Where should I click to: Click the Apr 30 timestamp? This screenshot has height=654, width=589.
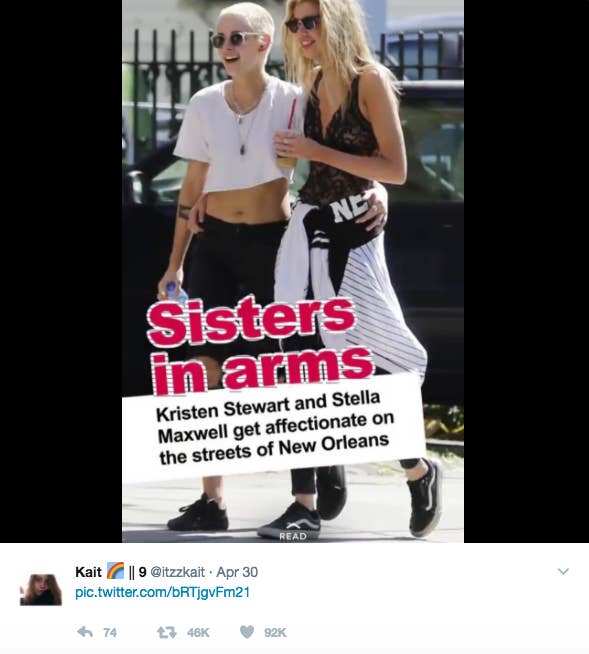(x=237, y=572)
